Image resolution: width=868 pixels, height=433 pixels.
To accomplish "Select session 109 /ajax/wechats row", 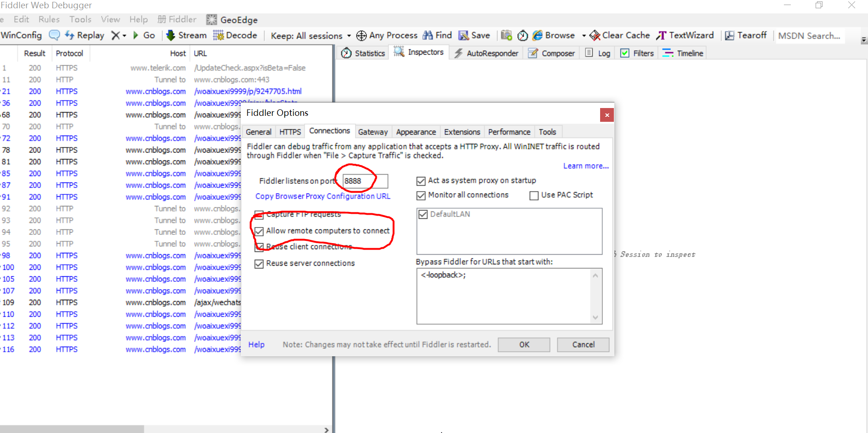I will coord(120,302).
